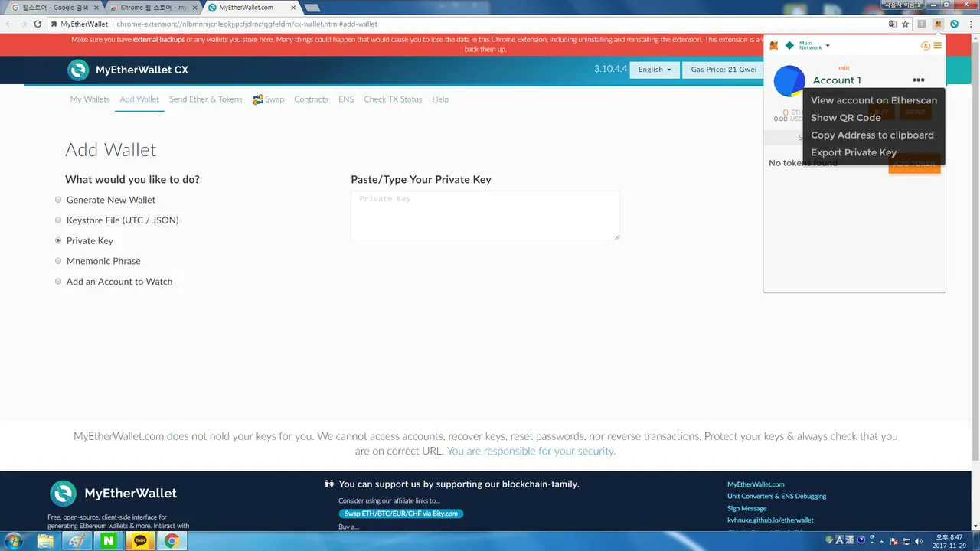Open KakaoTalk from the taskbar
Screen dimensions: 980x551
point(140,541)
